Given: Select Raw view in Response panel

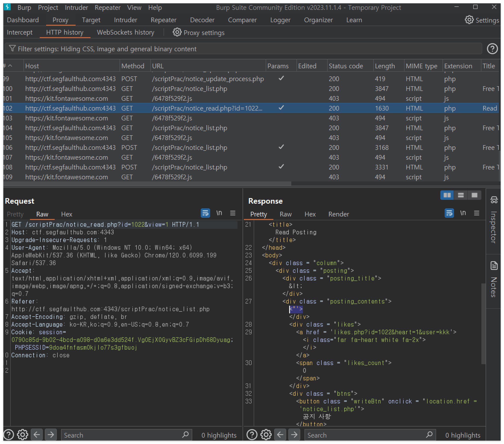Looking at the screenshot, I should (286, 214).
